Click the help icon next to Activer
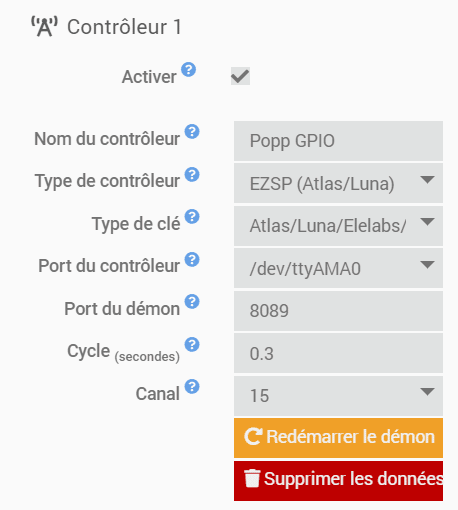Image resolution: width=458 pixels, height=510 pixels. [188, 69]
